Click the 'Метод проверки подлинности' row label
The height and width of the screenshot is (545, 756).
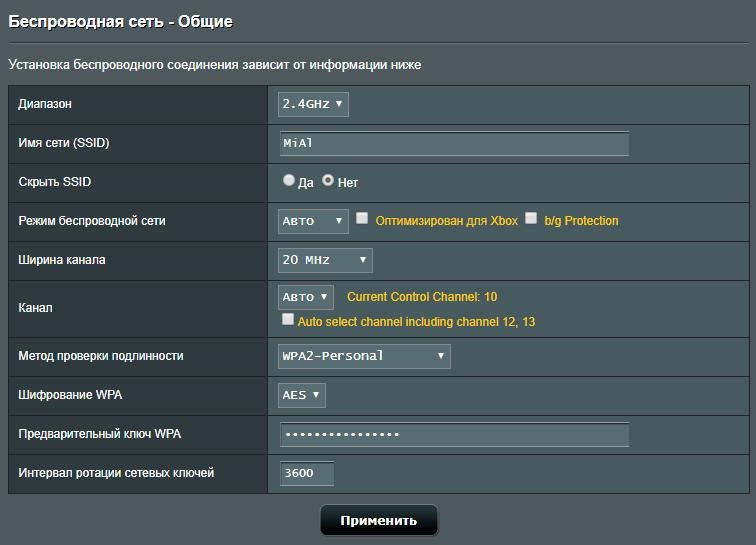pos(101,356)
